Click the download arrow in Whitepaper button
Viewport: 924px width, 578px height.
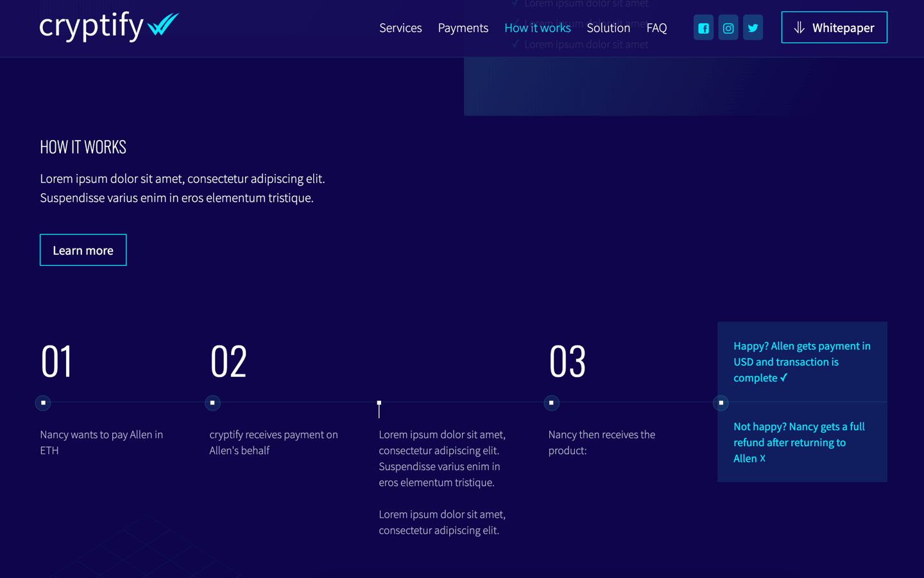coord(798,27)
